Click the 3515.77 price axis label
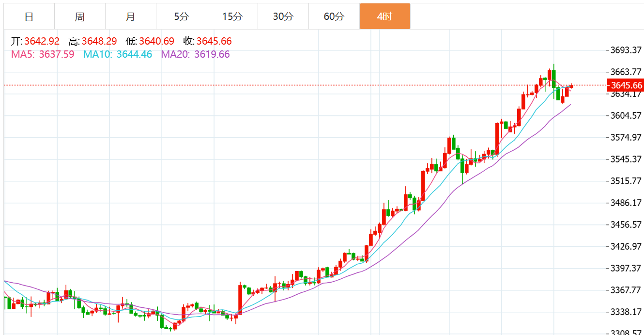This screenshot has height=335, width=644. click(627, 181)
